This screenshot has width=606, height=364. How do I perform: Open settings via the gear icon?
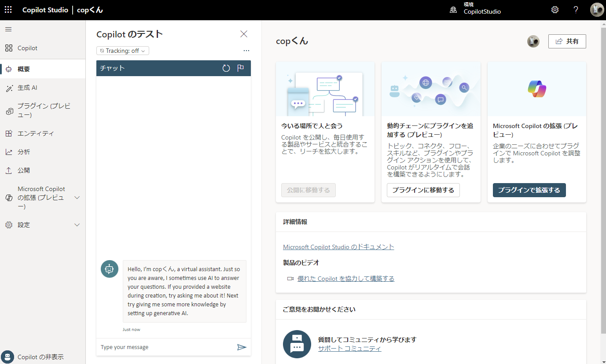point(555,9)
